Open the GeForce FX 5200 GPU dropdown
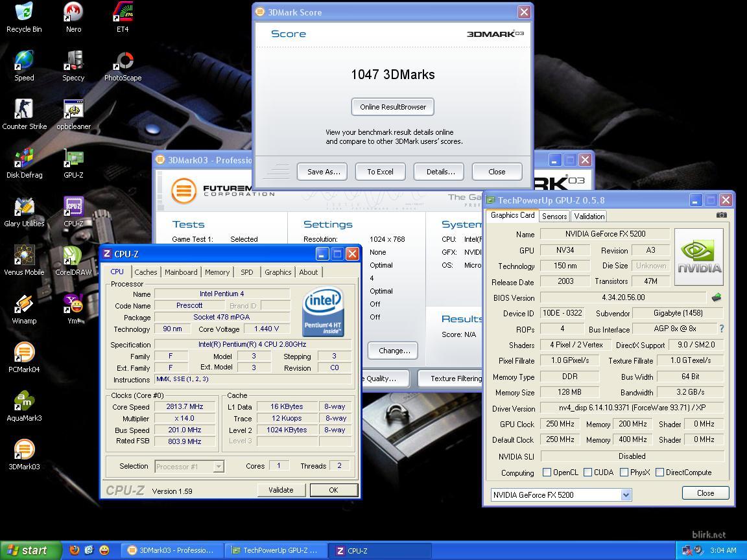The width and height of the screenshot is (747, 560). tap(626, 495)
